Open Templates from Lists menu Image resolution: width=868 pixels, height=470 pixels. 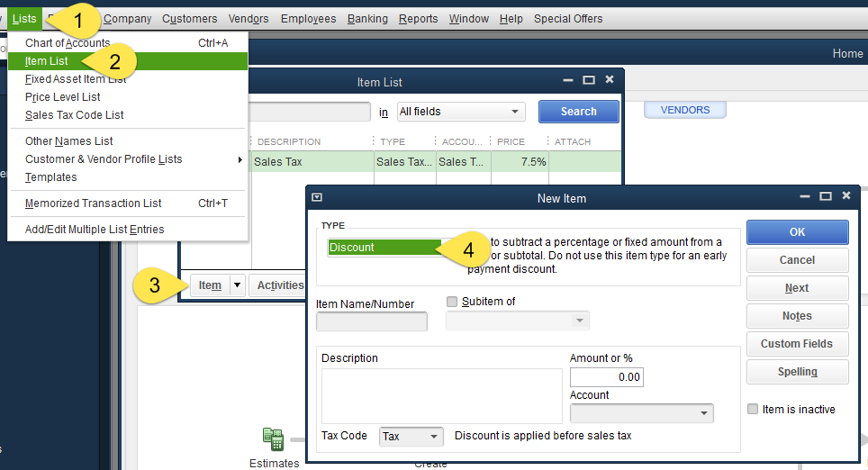(x=128, y=177)
